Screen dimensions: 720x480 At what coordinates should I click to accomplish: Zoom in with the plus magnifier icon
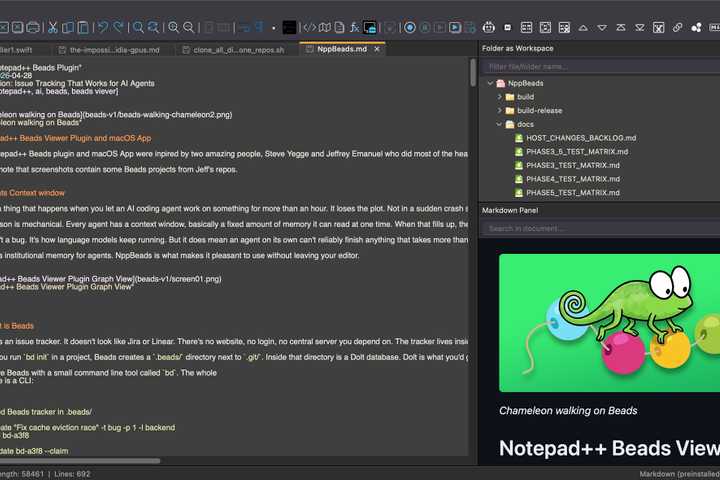tap(174, 28)
